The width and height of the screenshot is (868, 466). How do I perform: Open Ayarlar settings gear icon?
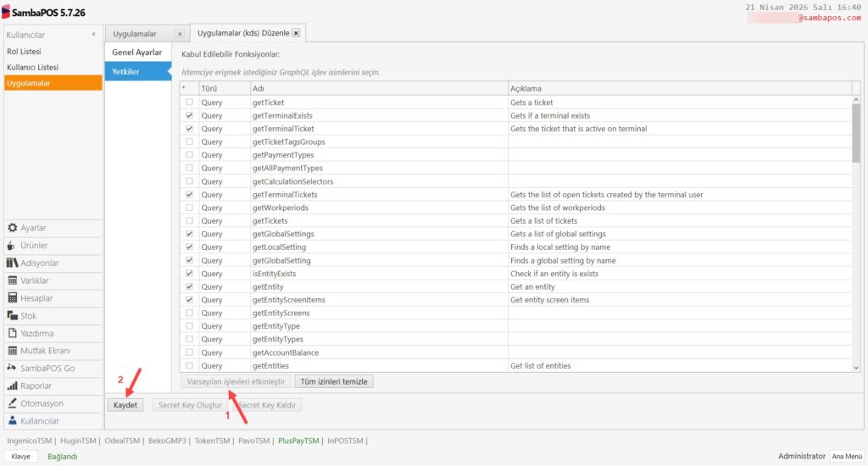(x=12, y=227)
